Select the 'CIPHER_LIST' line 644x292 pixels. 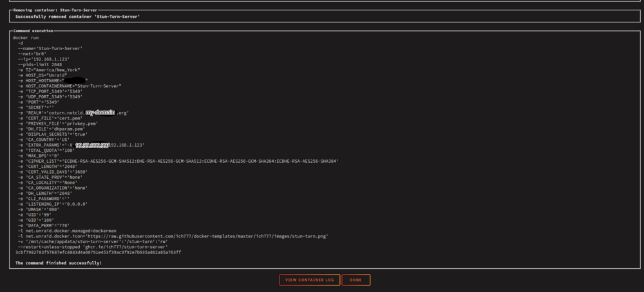click(x=178, y=161)
